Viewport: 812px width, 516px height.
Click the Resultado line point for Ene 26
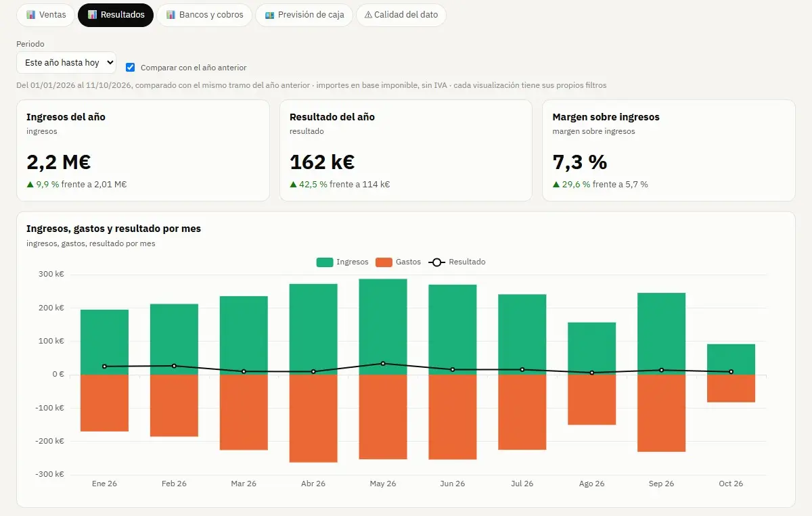point(104,367)
